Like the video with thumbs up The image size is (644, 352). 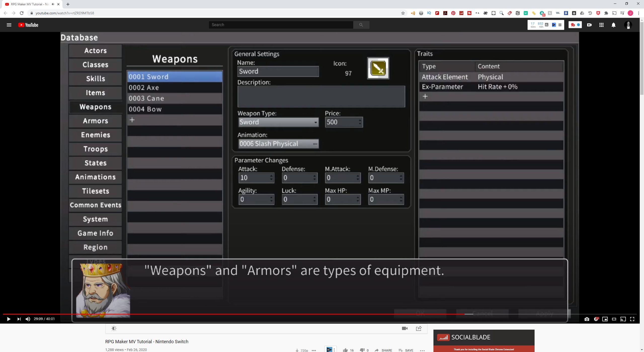(346, 350)
